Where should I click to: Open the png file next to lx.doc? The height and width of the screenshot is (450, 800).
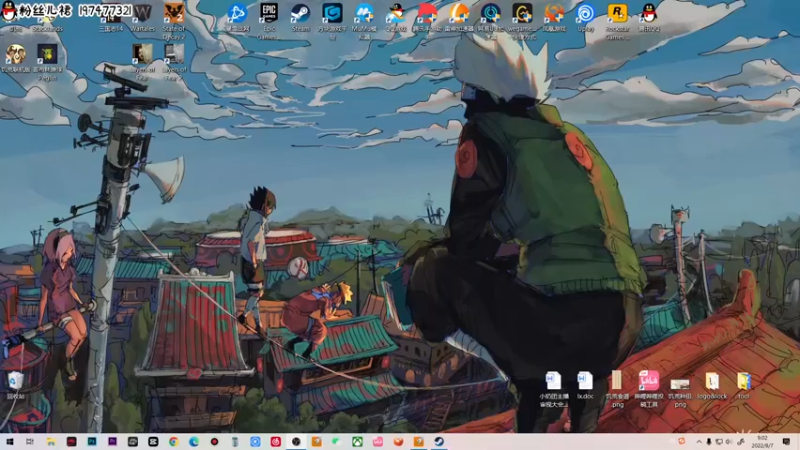[x=617, y=389]
